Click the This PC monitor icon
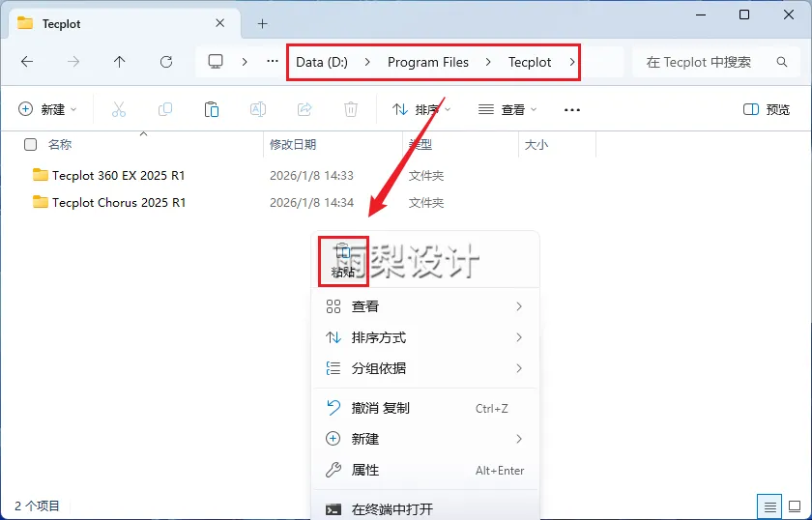The width and height of the screenshot is (812, 520). pyautogui.click(x=216, y=62)
